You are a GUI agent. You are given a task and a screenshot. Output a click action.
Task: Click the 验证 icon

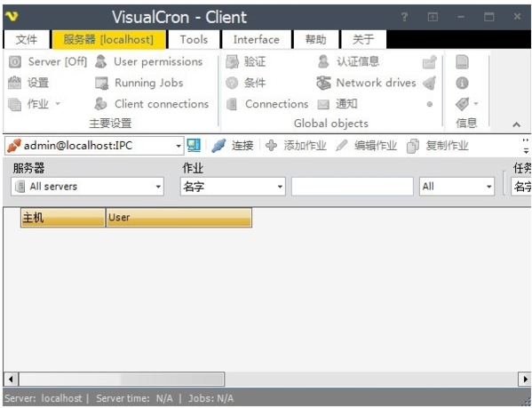(x=232, y=61)
